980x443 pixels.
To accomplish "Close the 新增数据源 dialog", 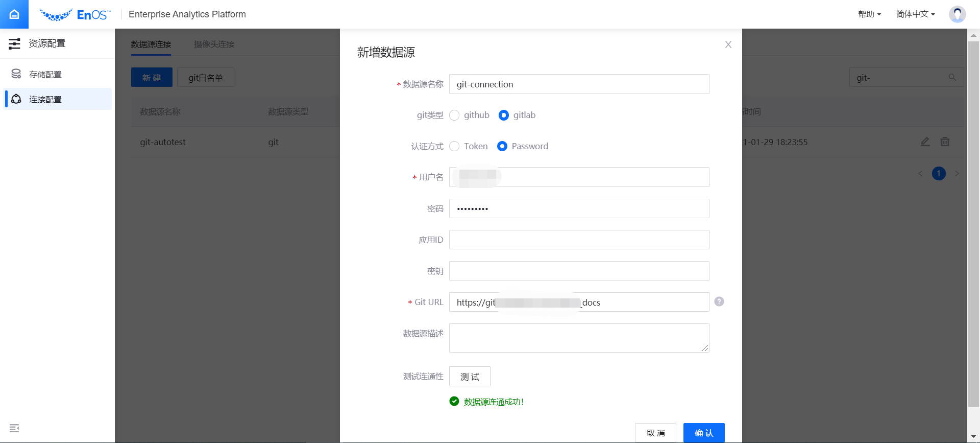I will coord(728,44).
